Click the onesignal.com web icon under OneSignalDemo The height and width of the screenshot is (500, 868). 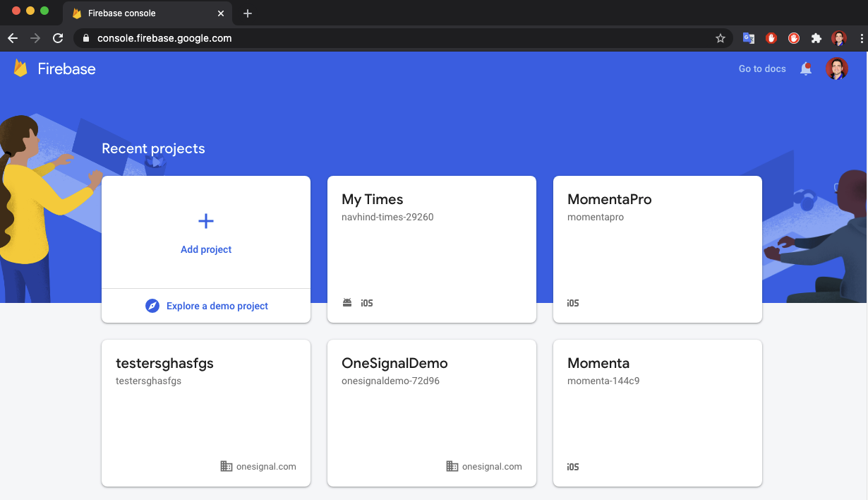[x=451, y=466]
